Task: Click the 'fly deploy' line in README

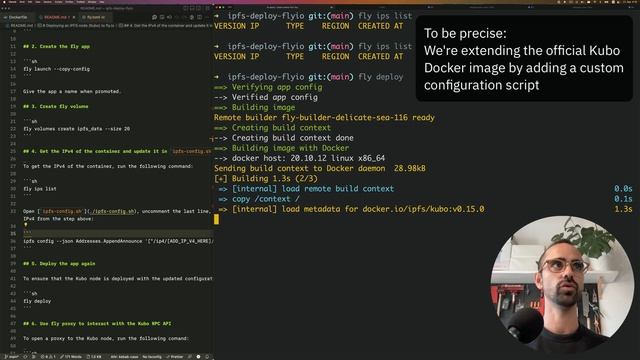Action: click(x=37, y=301)
